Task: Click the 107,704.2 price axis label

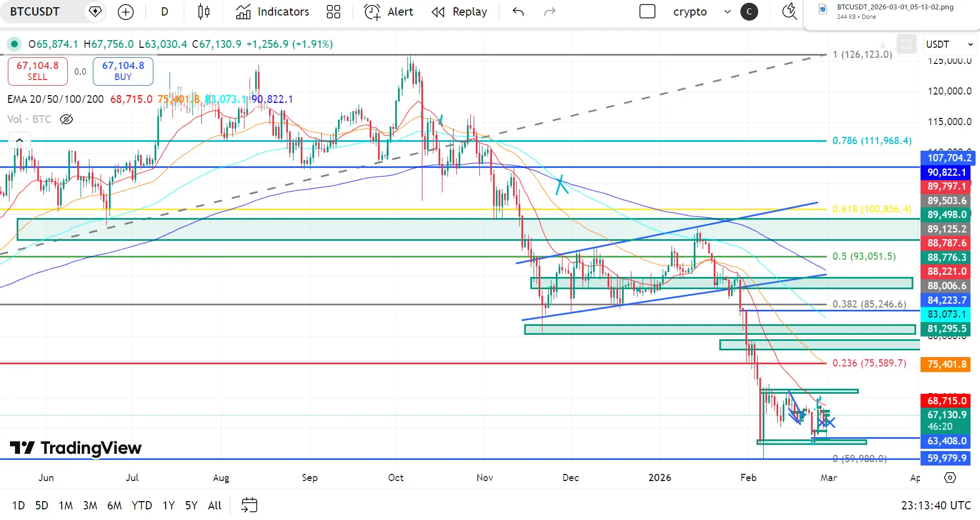Action: [948, 158]
